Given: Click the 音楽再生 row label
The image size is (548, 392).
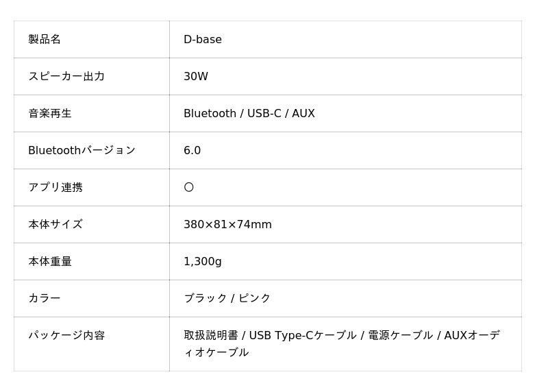Looking at the screenshot, I should point(50,114).
